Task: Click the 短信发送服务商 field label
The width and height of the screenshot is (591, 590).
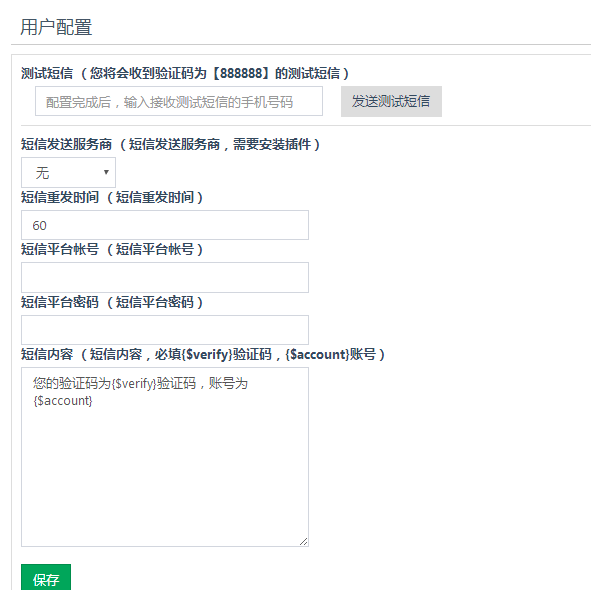Action: coord(170,144)
